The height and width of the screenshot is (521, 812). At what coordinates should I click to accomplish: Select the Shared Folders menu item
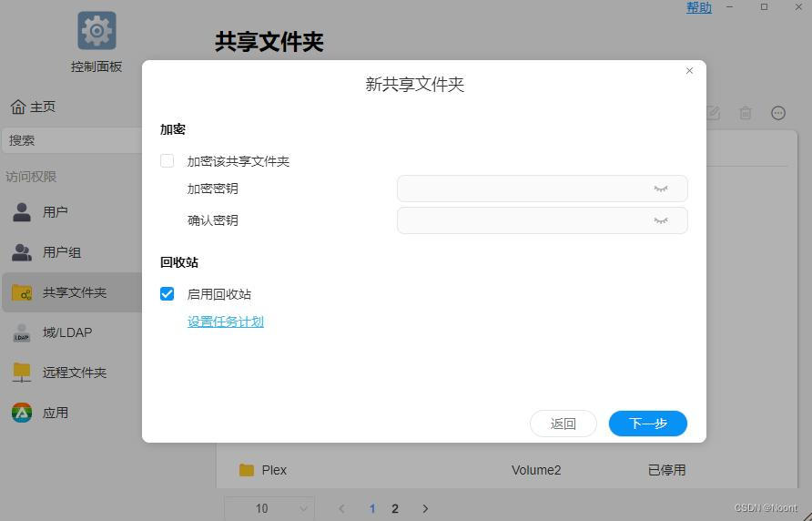click(73, 292)
